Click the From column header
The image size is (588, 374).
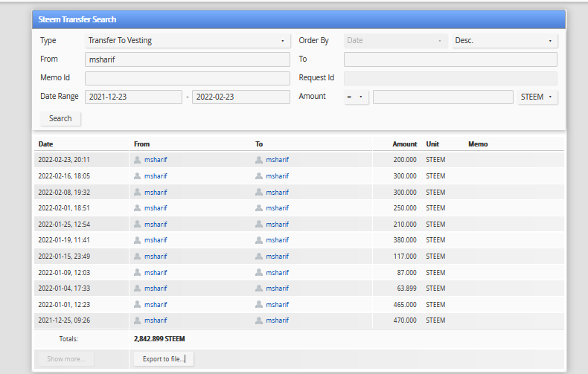point(141,144)
